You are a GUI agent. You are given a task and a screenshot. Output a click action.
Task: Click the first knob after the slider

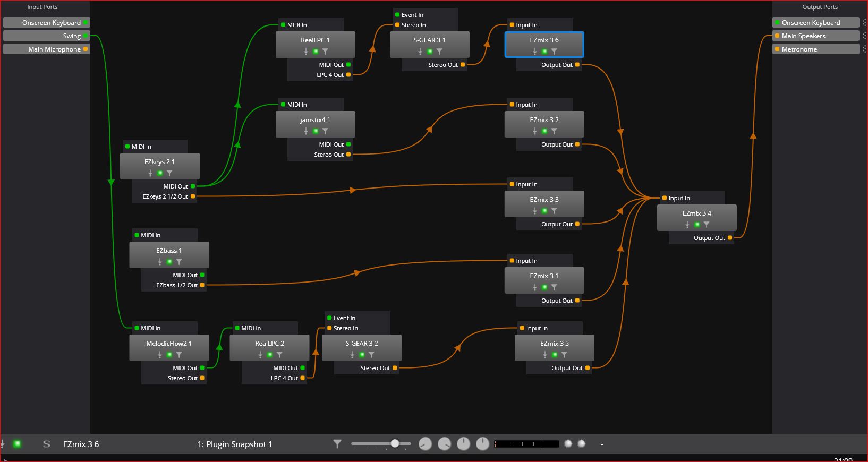pos(426,444)
